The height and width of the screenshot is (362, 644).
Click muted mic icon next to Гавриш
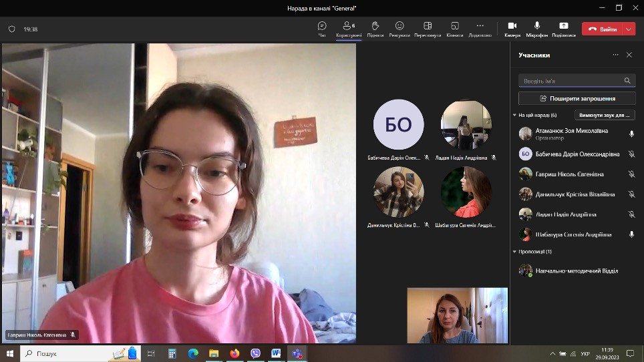coord(632,174)
